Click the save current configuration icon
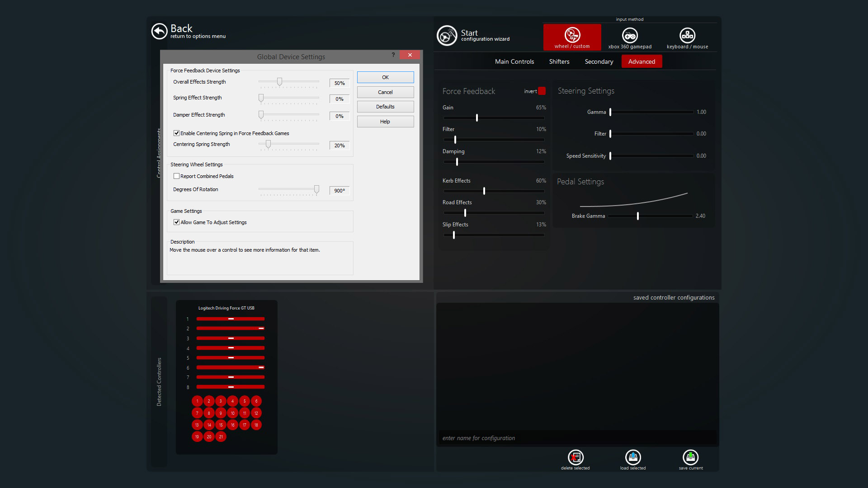This screenshot has width=868, height=488. [x=690, y=457]
